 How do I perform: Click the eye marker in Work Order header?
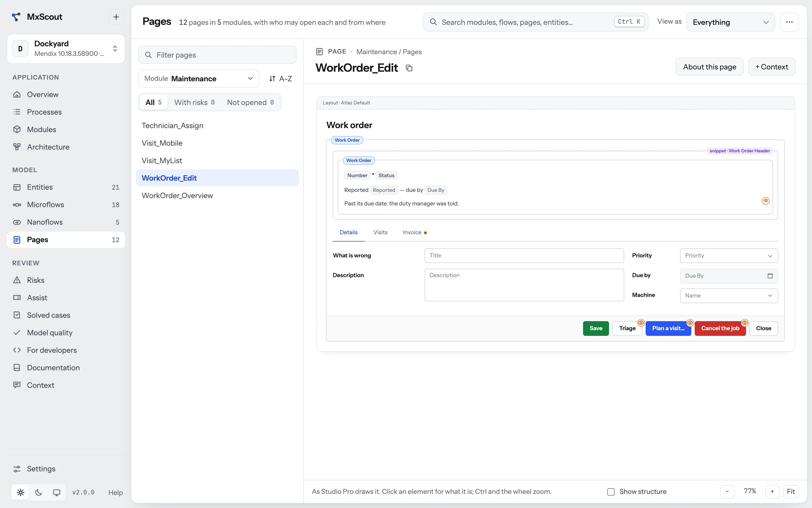coord(765,201)
